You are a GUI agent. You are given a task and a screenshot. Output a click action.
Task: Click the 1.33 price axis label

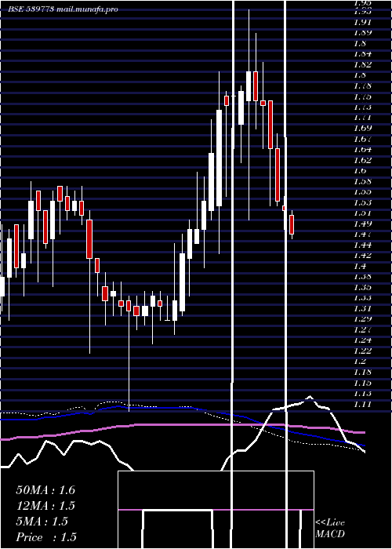[x=362, y=298]
